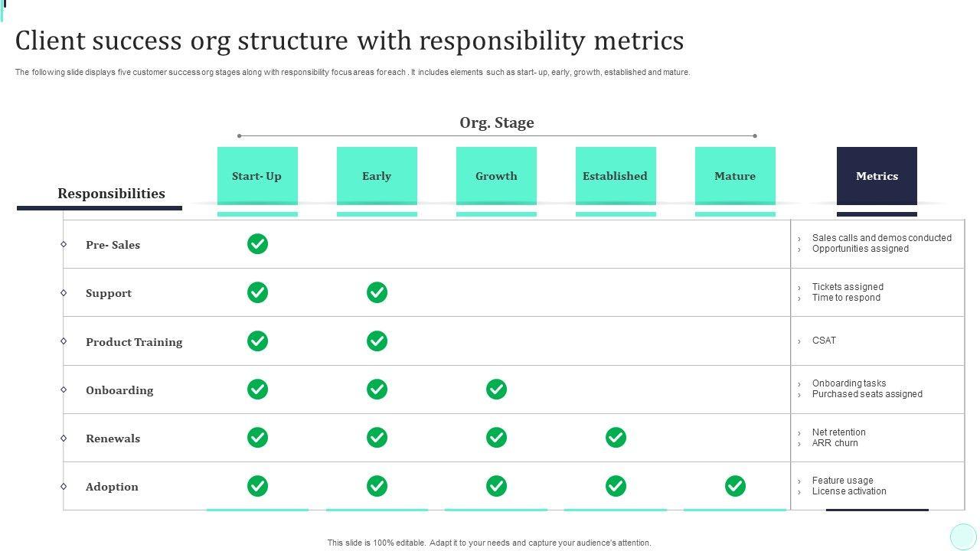Viewport: 980px width, 551px height.
Task: Select the Early stage box
Action: tap(377, 176)
